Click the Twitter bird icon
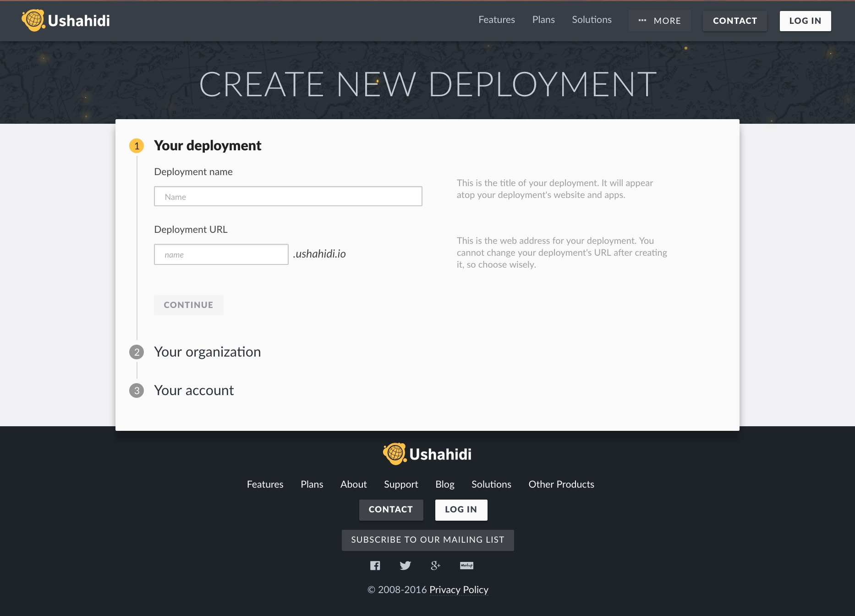Viewport: 855px width, 616px height. [405, 565]
